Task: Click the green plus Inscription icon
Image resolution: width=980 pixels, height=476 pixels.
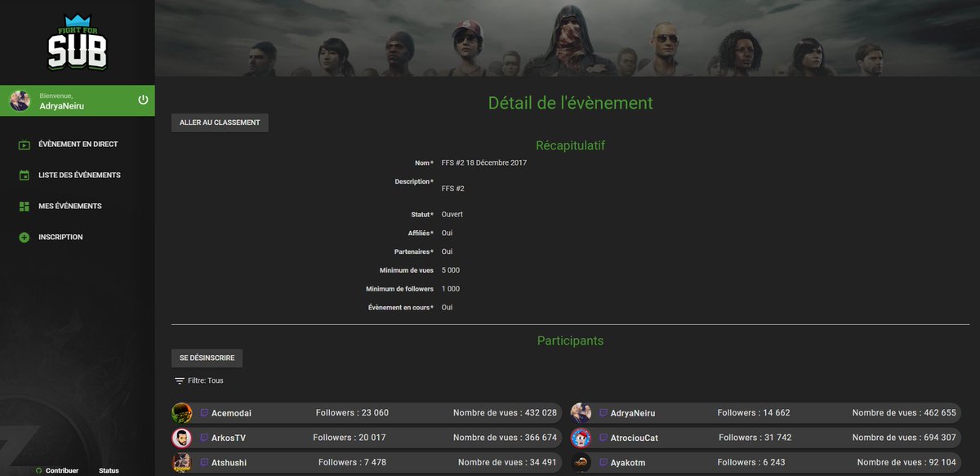Action: (24, 238)
